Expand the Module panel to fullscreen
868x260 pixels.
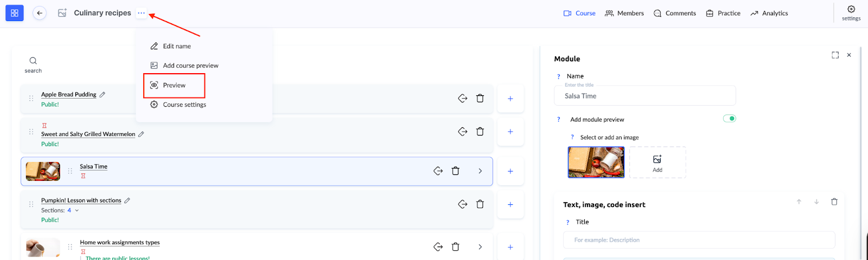click(835, 55)
